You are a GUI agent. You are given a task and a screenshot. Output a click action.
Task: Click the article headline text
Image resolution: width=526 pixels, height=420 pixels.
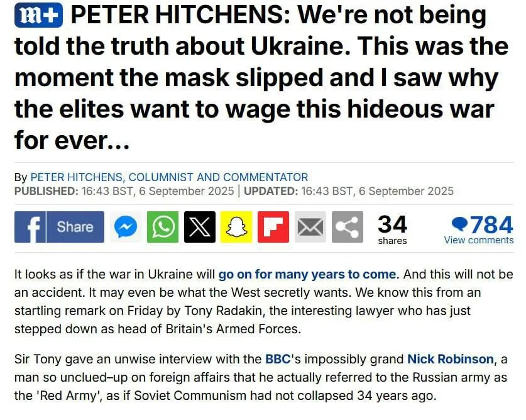point(261,77)
